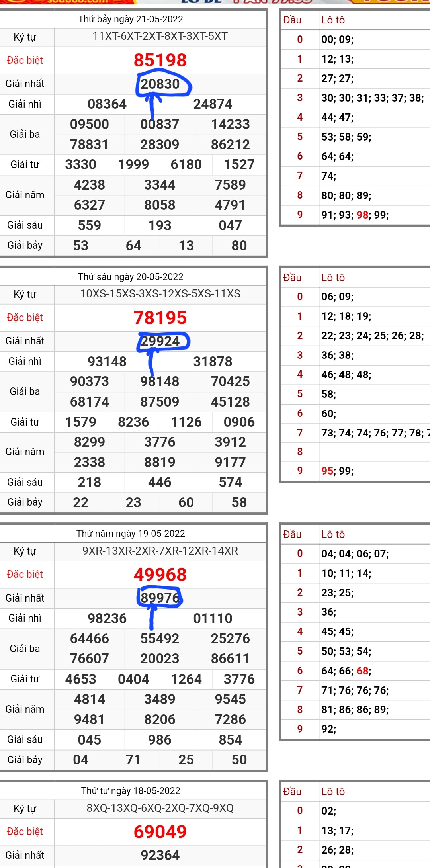Click first prize number 29924

(x=160, y=341)
